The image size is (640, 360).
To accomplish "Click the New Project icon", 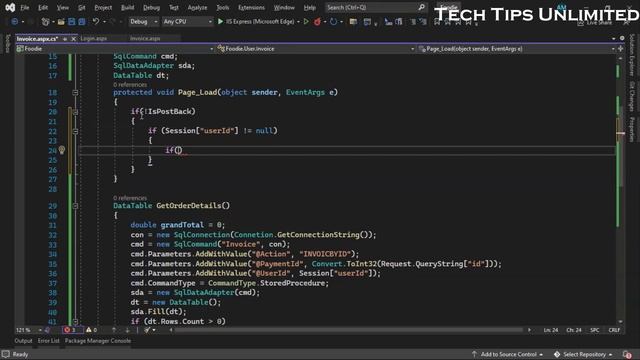I will pyautogui.click(x=45, y=22).
